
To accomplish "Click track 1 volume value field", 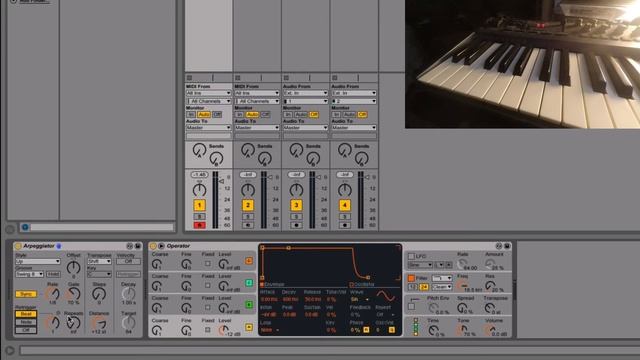I will [x=199, y=175].
